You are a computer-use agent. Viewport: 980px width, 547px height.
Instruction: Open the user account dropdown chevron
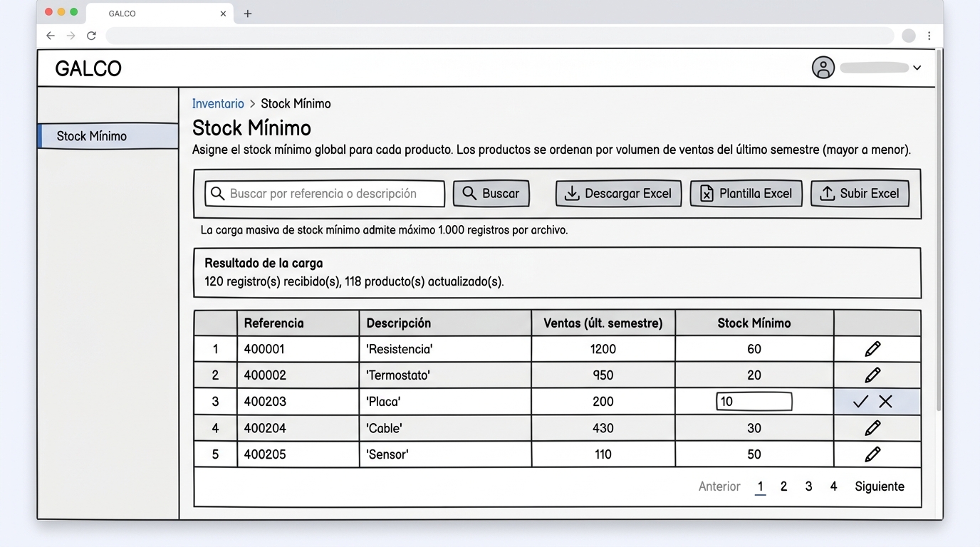(x=917, y=68)
